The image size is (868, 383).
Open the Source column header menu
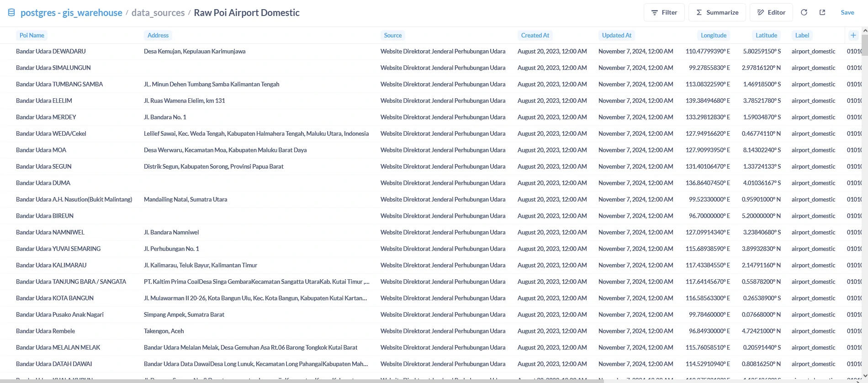[x=393, y=35]
